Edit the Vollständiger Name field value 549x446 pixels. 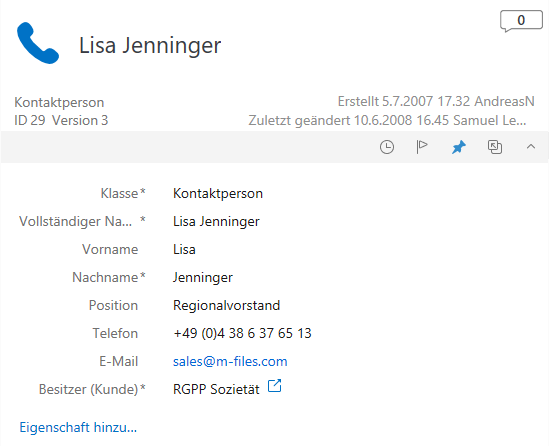216,221
